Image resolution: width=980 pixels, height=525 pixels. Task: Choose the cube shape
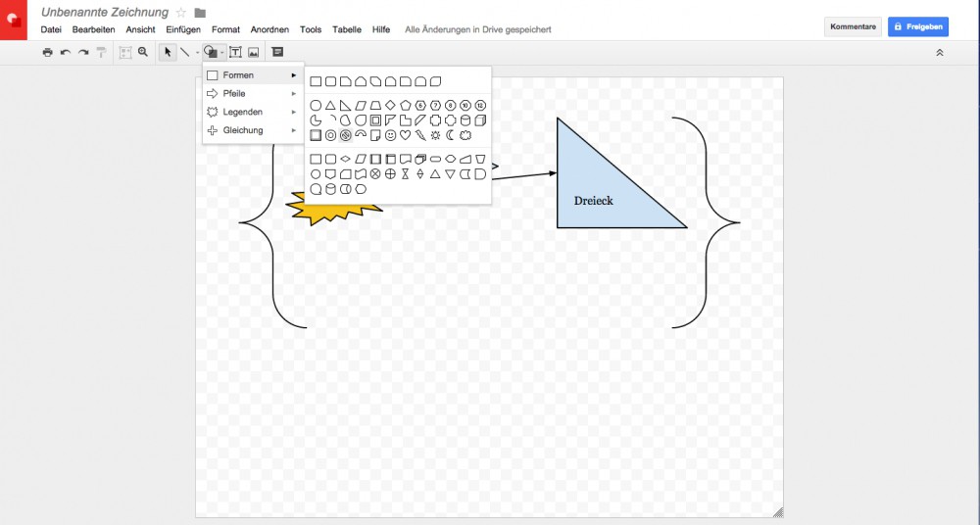[x=480, y=120]
